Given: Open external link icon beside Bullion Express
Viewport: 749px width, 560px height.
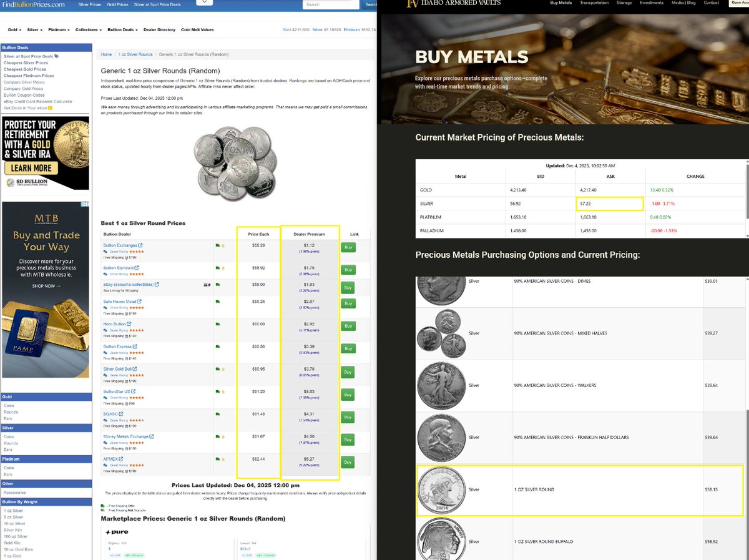Looking at the screenshot, I should pos(135,346).
